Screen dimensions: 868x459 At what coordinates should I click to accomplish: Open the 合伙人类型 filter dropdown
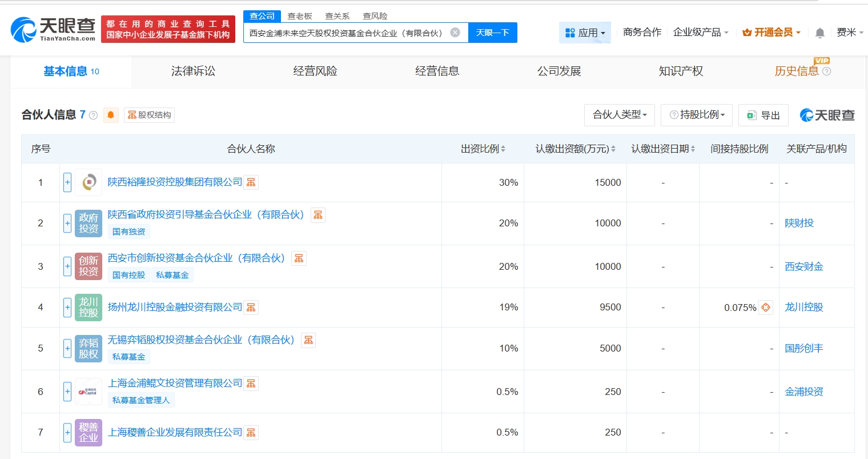(620, 115)
